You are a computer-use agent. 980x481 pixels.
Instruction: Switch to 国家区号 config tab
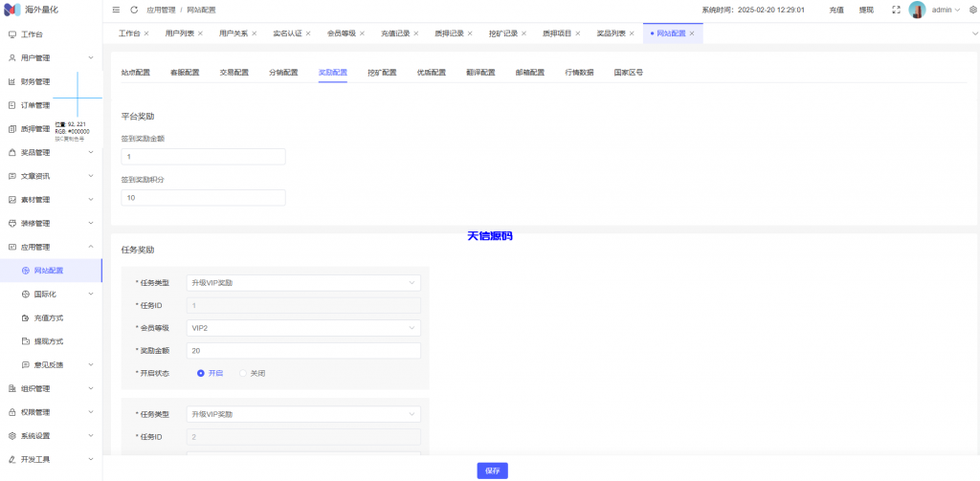[x=629, y=73]
